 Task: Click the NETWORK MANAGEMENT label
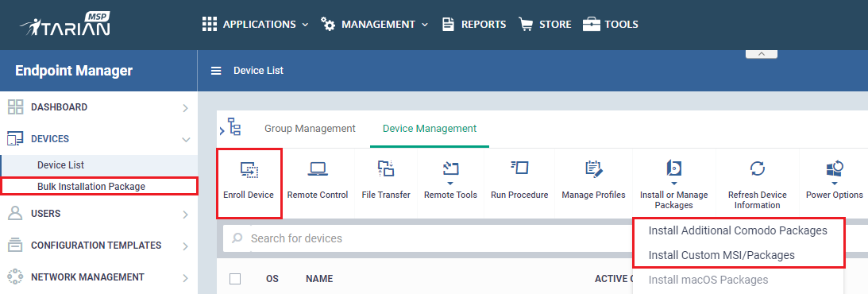(87, 277)
